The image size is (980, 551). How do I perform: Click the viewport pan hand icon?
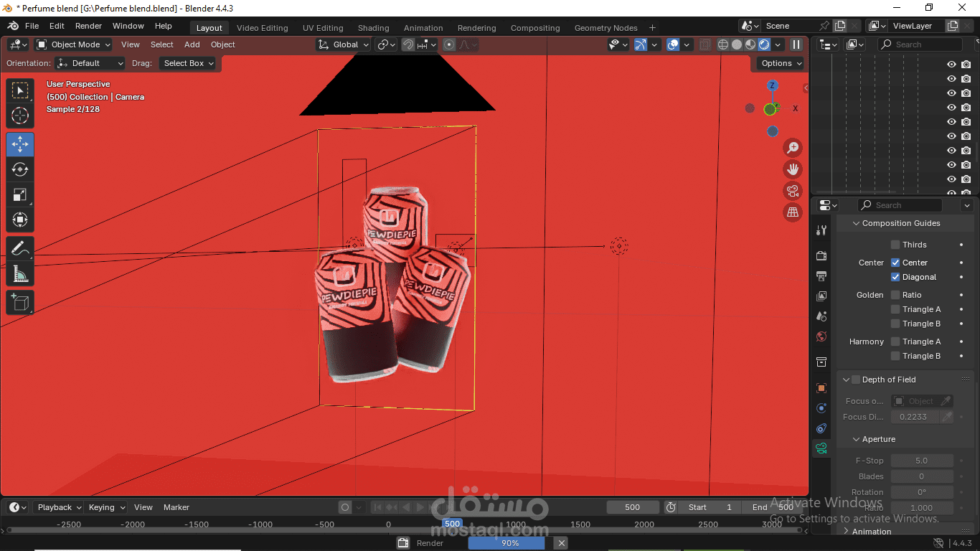click(x=793, y=169)
